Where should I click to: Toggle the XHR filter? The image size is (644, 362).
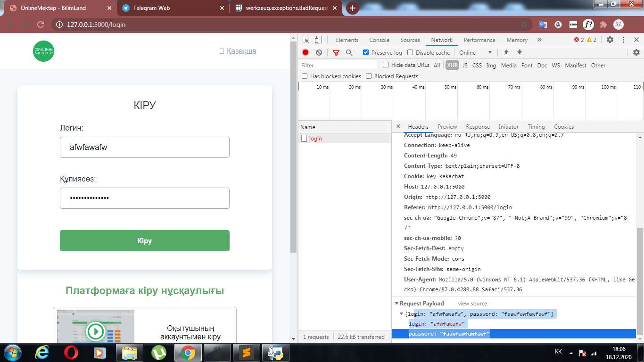[452, 66]
